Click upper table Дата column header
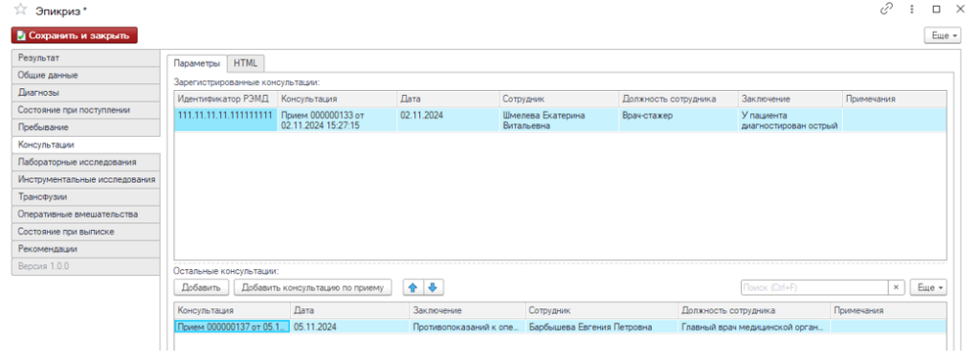 (x=448, y=99)
